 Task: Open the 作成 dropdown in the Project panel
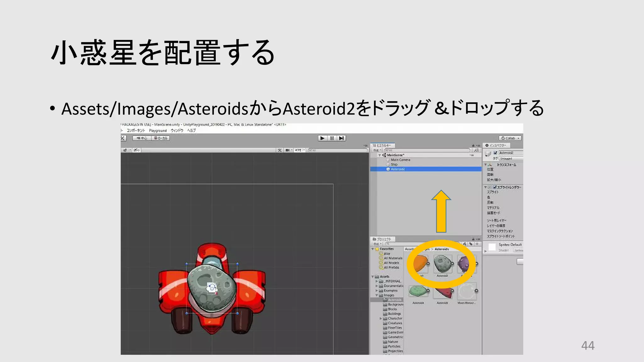(x=377, y=244)
